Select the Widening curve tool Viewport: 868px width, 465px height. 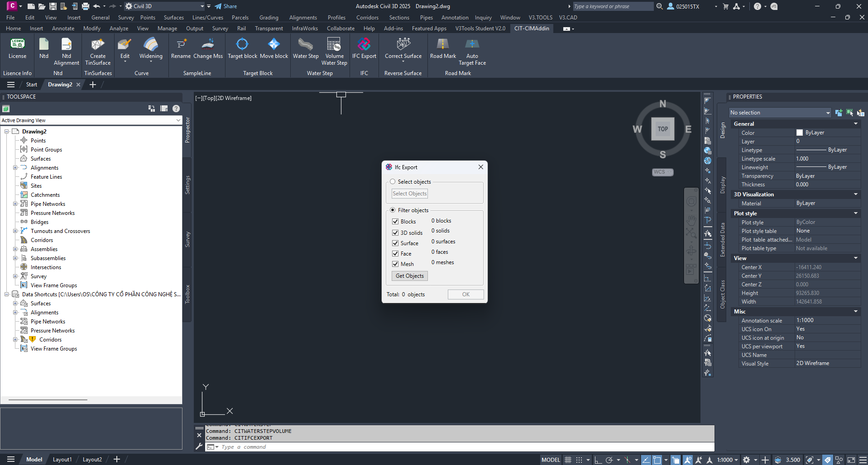point(151,49)
